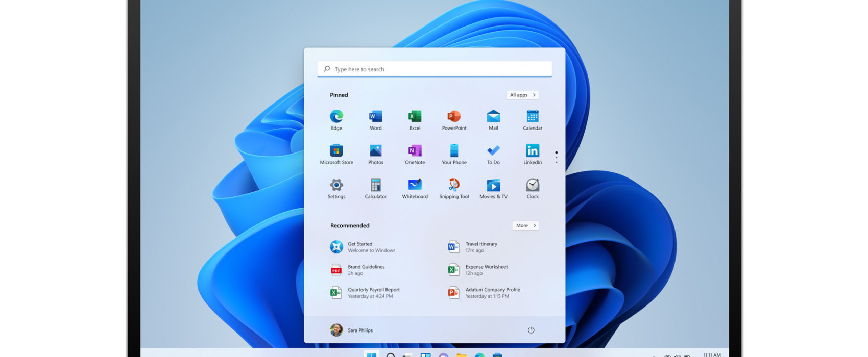
Task: Click Sara Philips profile picture
Action: coord(336,330)
